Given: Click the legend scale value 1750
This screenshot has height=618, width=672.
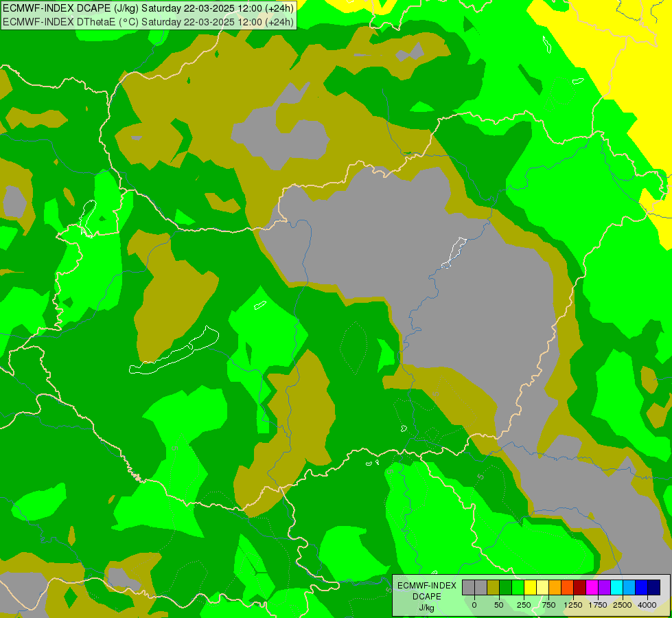Looking at the screenshot, I should pyautogui.click(x=598, y=605).
